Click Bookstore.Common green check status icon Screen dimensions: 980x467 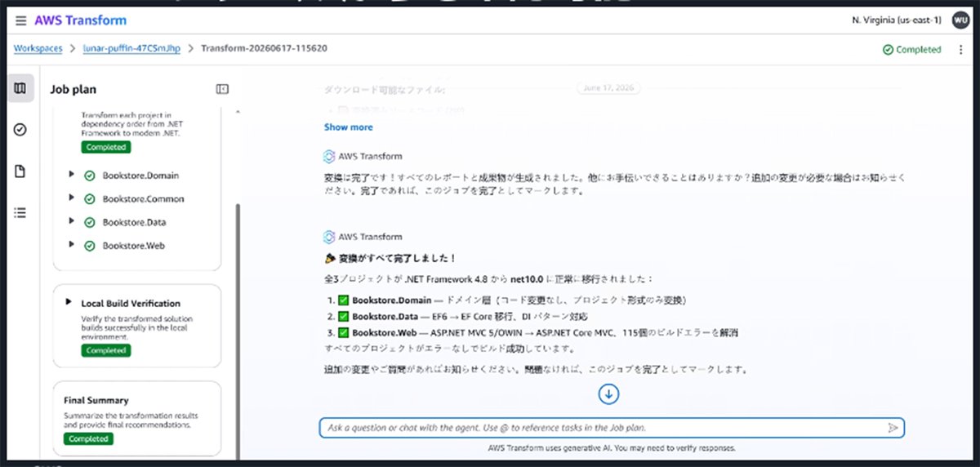(x=89, y=199)
